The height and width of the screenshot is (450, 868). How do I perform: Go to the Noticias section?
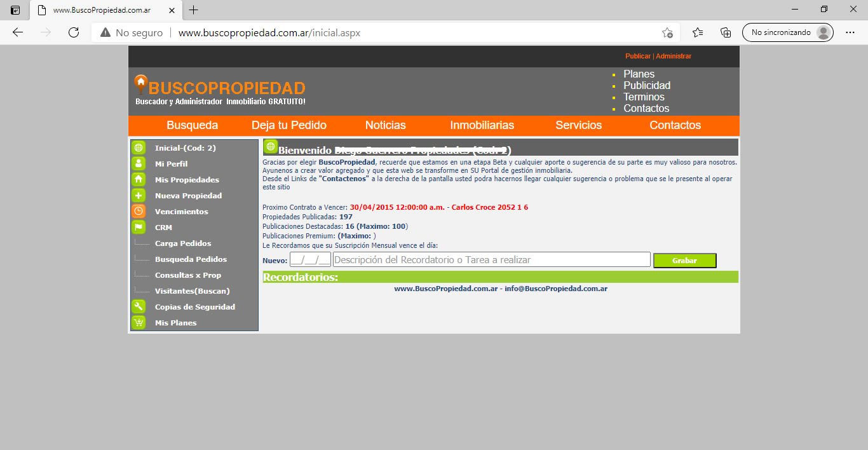pos(386,125)
